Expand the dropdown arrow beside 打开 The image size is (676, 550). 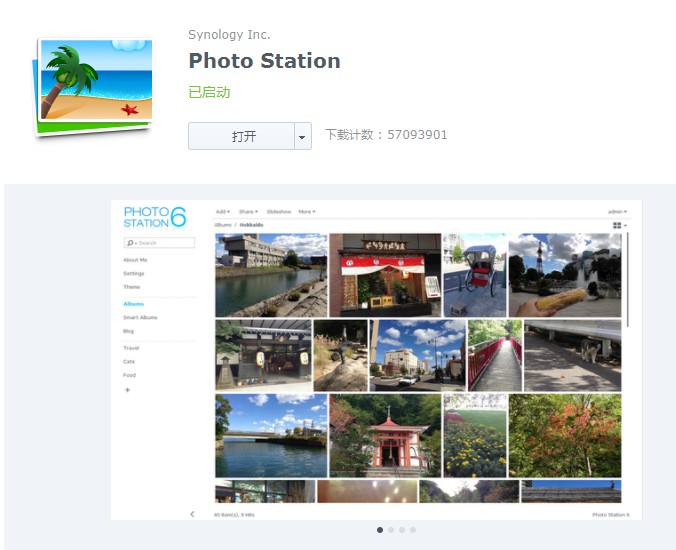[x=303, y=136]
